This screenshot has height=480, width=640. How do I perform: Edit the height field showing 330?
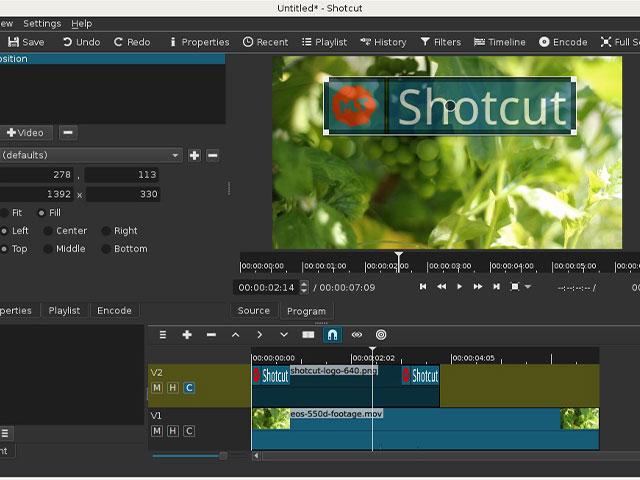coord(123,194)
